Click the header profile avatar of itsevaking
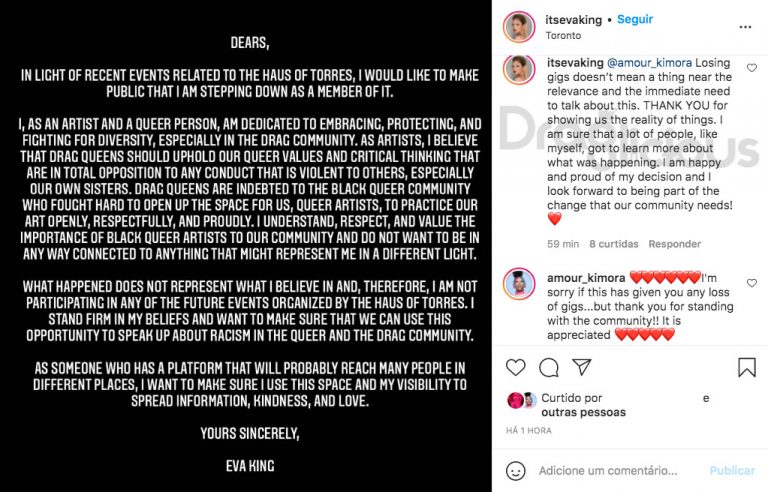 point(519,26)
